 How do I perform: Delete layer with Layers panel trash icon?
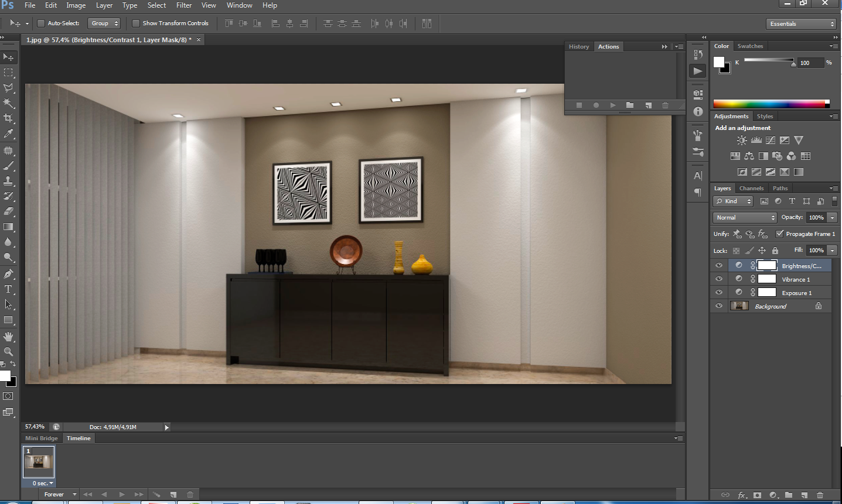pyautogui.click(x=820, y=495)
